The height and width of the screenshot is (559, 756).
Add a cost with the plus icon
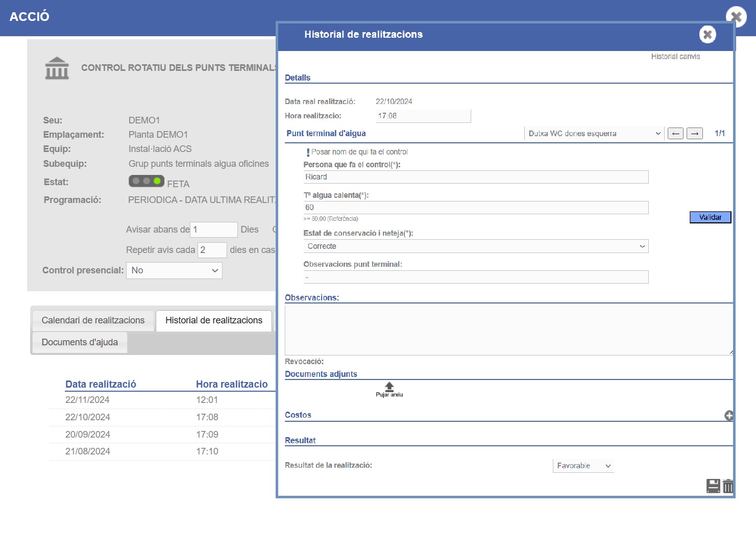(x=729, y=415)
